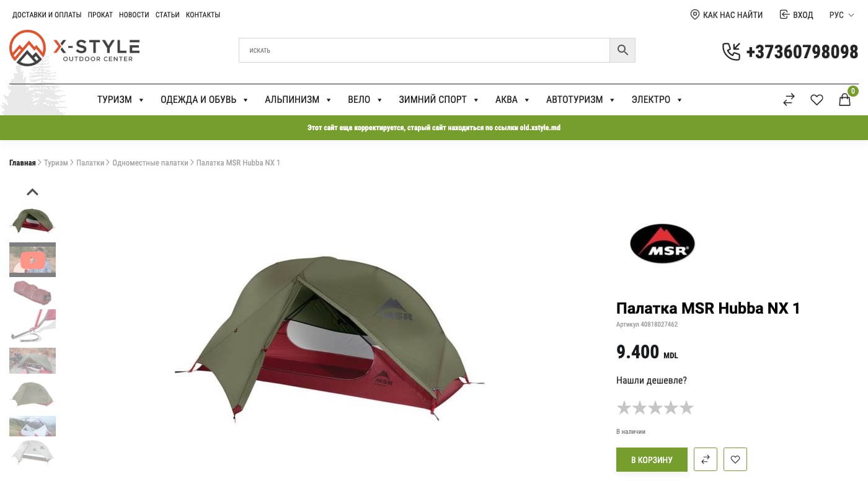The height and width of the screenshot is (481, 868).
Task: Open the Контакты top menu item
Action: (x=203, y=15)
